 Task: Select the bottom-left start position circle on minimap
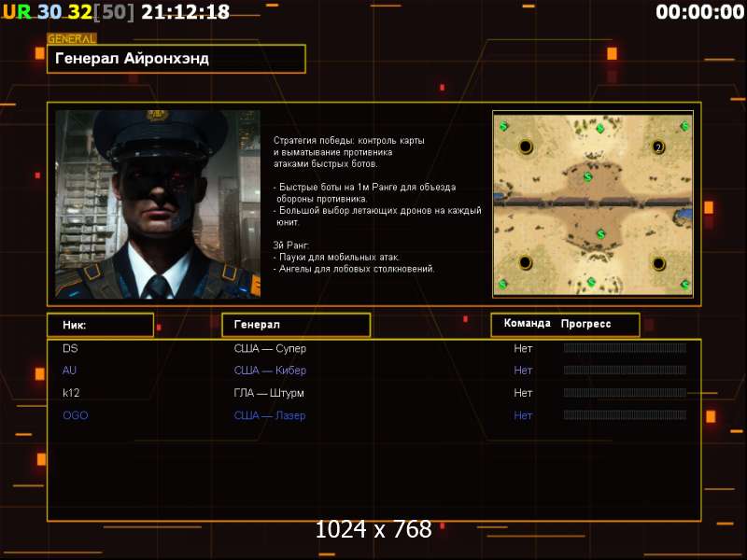[526, 262]
